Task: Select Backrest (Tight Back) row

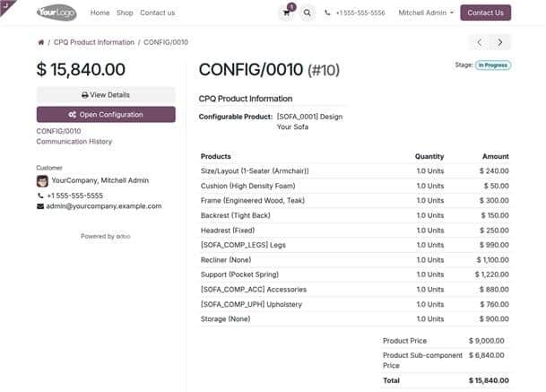Action: tap(354, 215)
